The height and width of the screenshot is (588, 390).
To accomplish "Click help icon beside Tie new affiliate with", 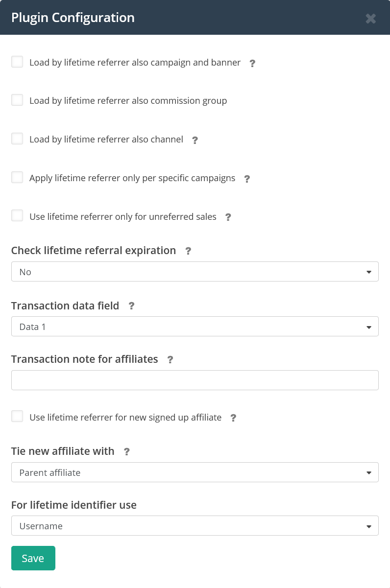I will pyautogui.click(x=126, y=452).
